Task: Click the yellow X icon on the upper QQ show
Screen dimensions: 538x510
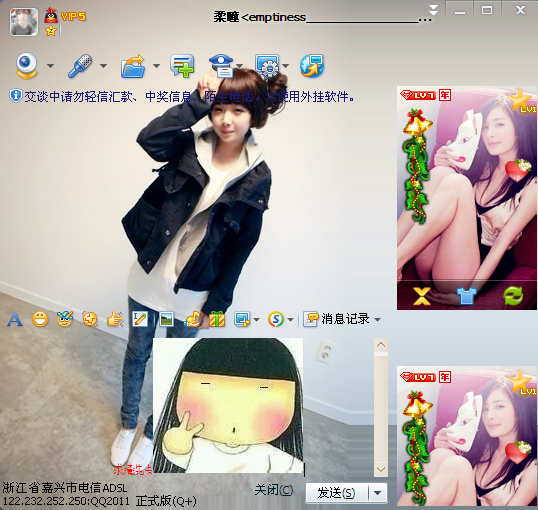Action: [422, 296]
